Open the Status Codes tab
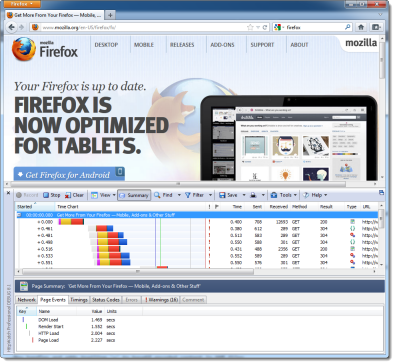 pyautogui.click(x=106, y=300)
